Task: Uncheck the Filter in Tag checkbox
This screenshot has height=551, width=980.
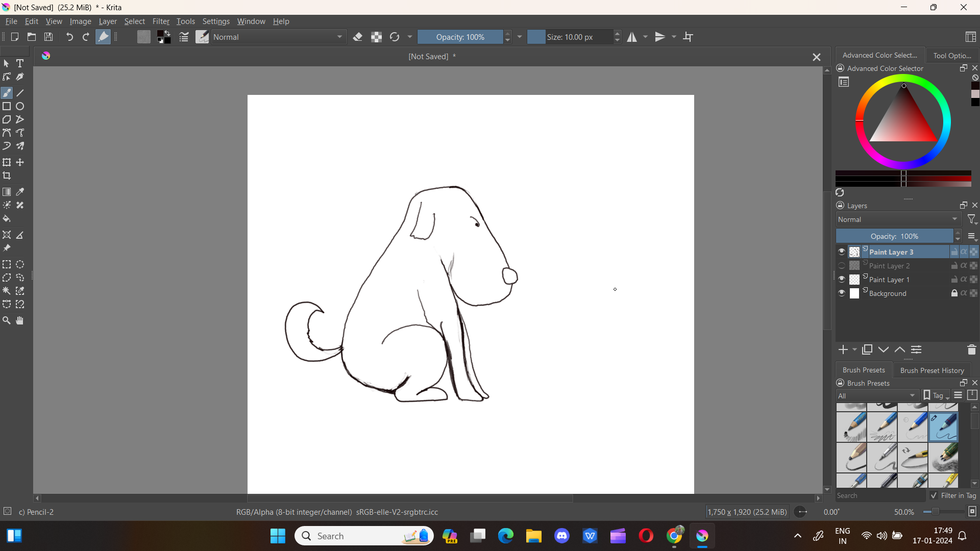Action: tap(934, 495)
